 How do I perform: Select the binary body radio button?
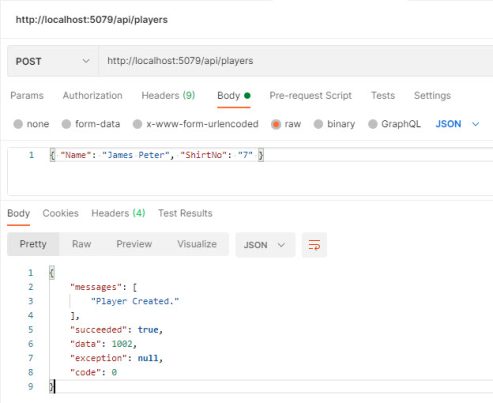[318, 124]
